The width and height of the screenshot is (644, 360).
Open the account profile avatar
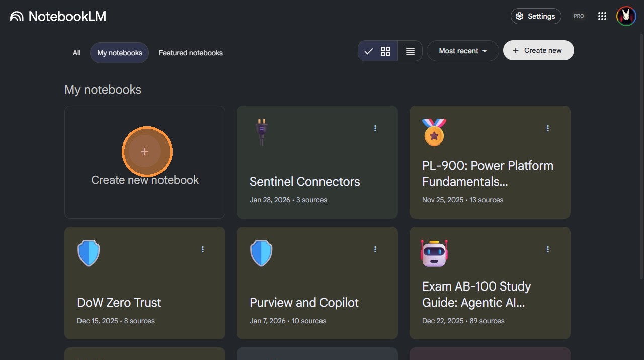click(626, 16)
